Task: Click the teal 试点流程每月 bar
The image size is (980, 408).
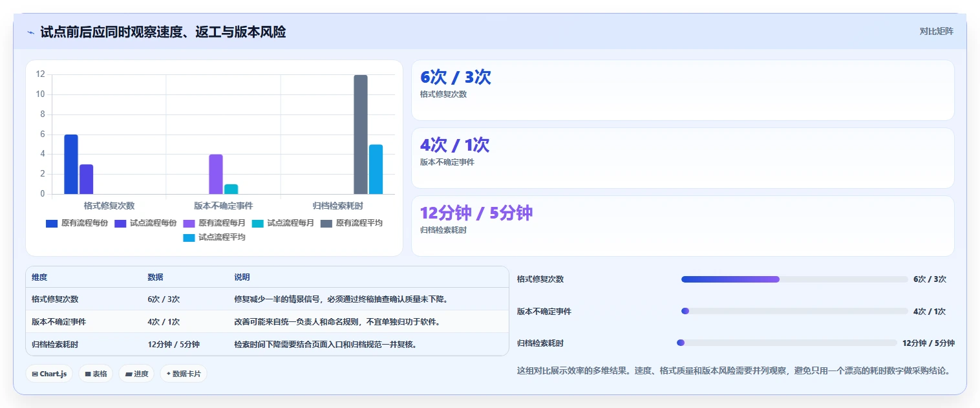Action: tap(231, 189)
